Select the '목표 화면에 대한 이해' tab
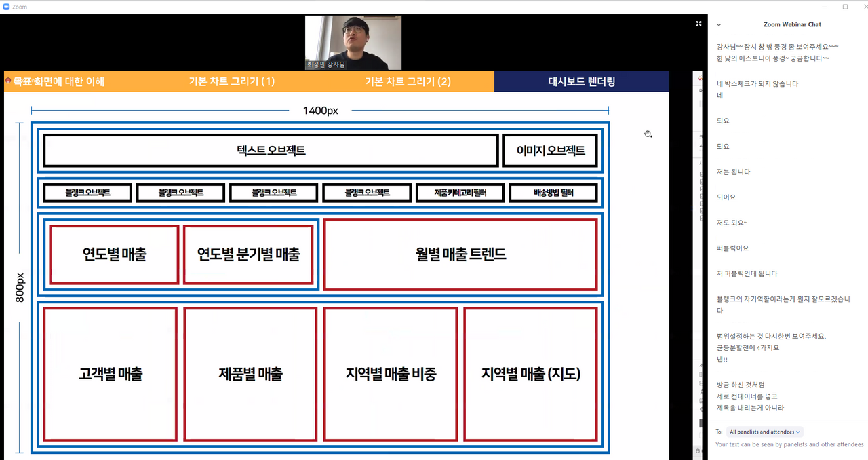Image resolution: width=868 pixels, height=460 pixels. coord(58,82)
